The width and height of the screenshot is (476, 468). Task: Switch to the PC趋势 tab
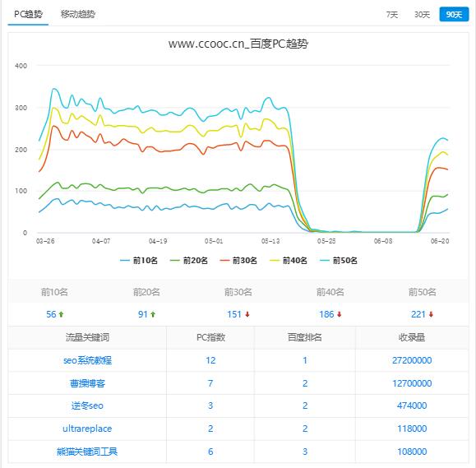[28, 14]
